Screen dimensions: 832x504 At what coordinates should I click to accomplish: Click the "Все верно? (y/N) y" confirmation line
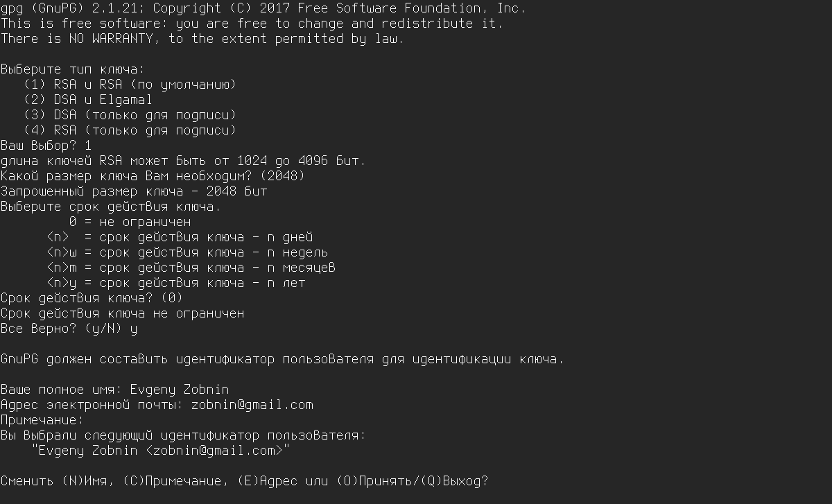69,329
